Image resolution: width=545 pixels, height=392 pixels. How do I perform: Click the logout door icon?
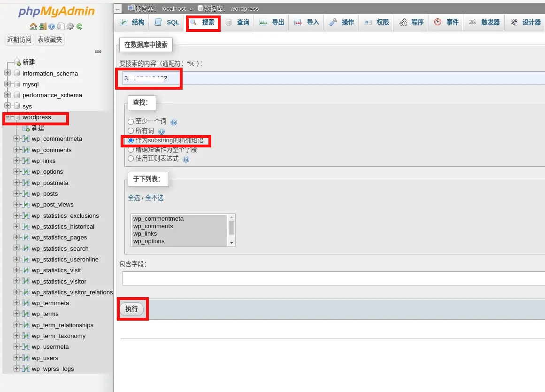43,26
